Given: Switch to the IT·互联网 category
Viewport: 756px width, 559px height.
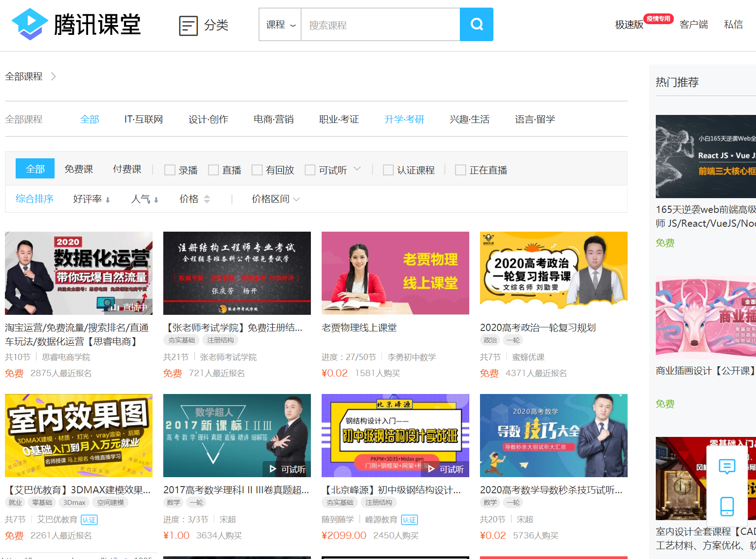Looking at the screenshot, I should click(x=144, y=119).
